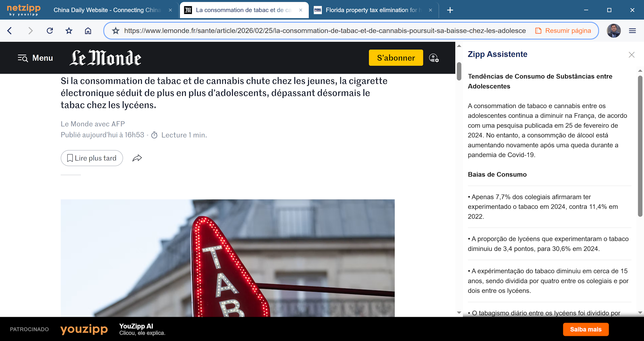Click the URL address field
Image resolution: width=644 pixels, height=341 pixels.
(x=324, y=31)
